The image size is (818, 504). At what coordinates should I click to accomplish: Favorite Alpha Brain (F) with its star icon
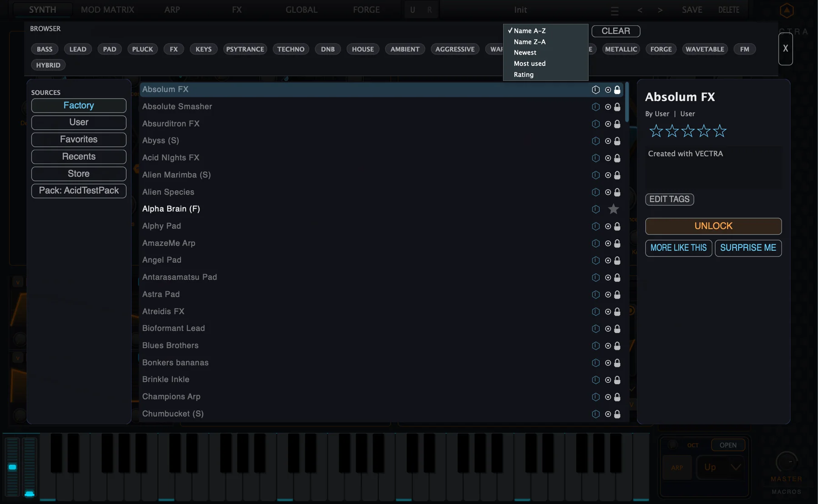613,209
